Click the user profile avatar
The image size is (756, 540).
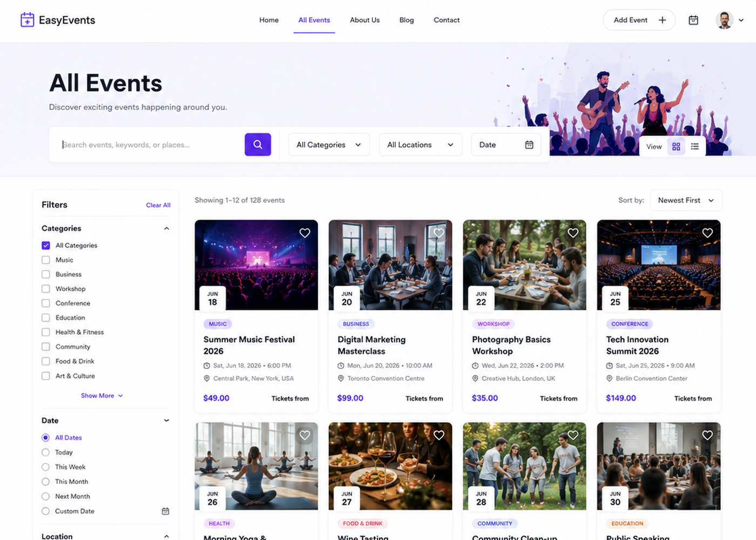point(725,20)
